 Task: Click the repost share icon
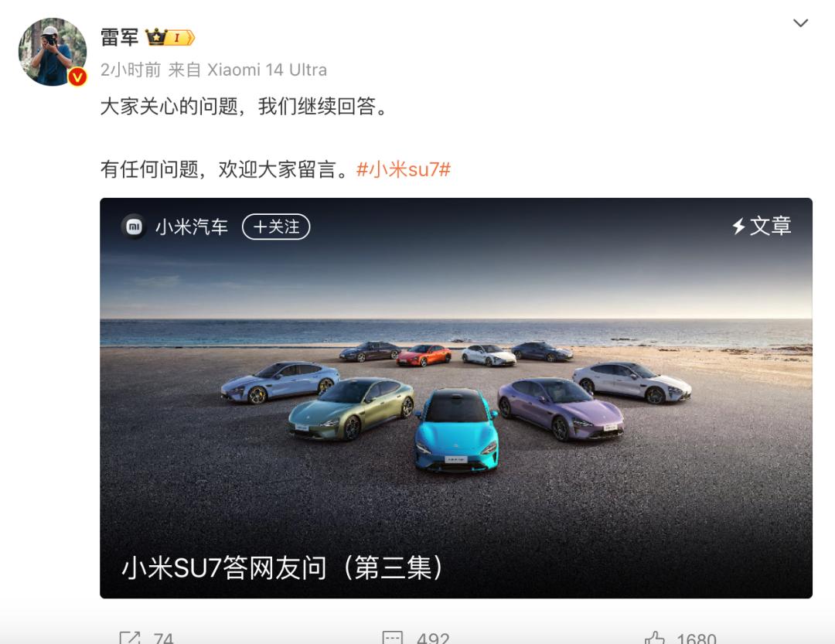click(129, 638)
